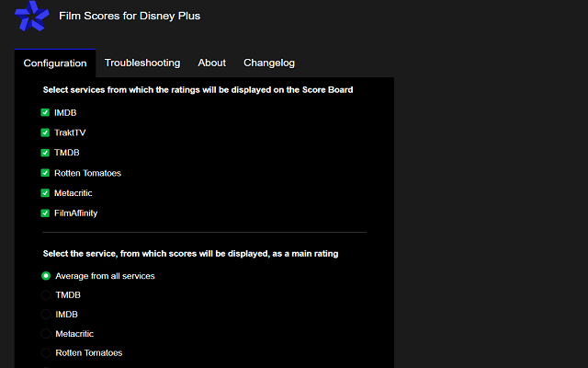
Task: Uncheck the Rotten Tomatoes checkbox
Action: (x=45, y=173)
